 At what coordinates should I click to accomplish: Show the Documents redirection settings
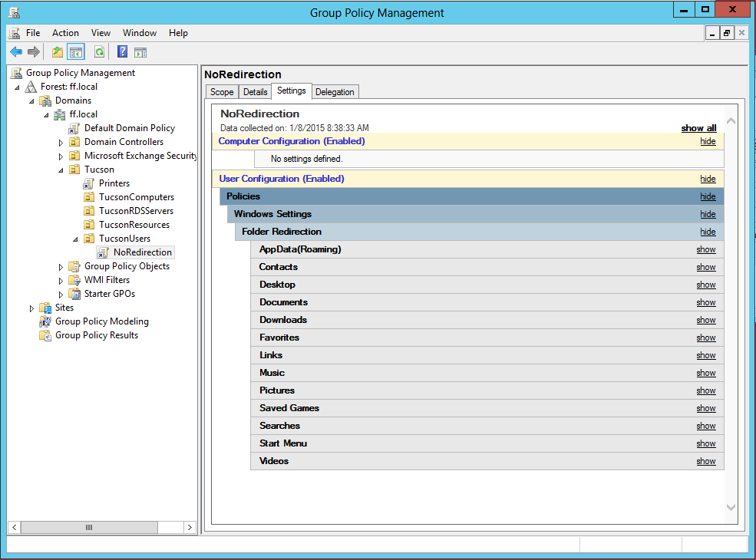click(706, 302)
